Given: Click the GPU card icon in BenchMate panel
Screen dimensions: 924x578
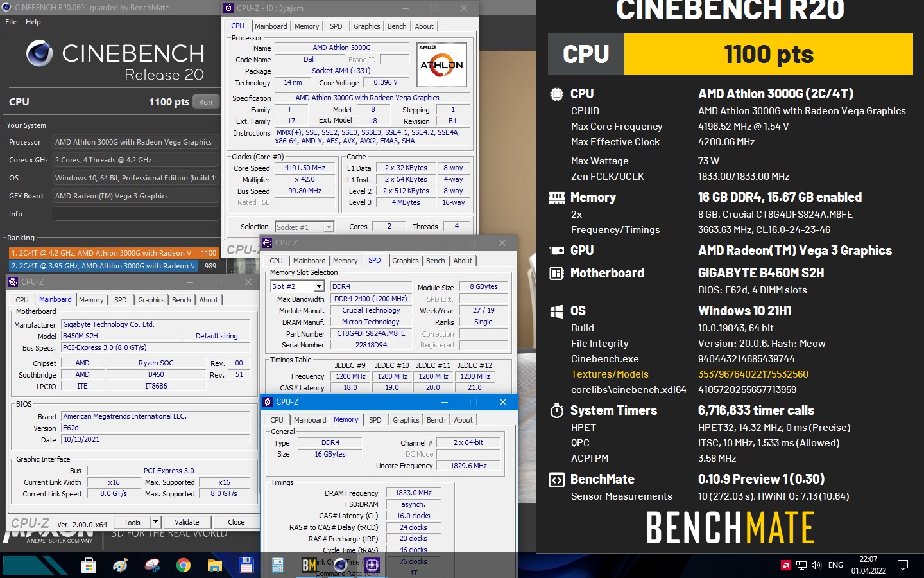Looking at the screenshot, I should 556,250.
